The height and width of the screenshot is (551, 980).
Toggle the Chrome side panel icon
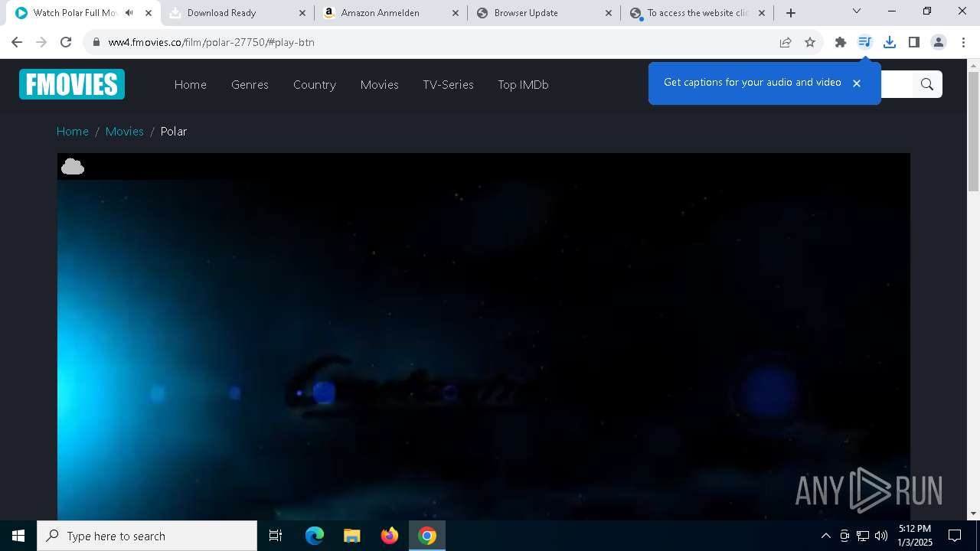[x=914, y=42]
